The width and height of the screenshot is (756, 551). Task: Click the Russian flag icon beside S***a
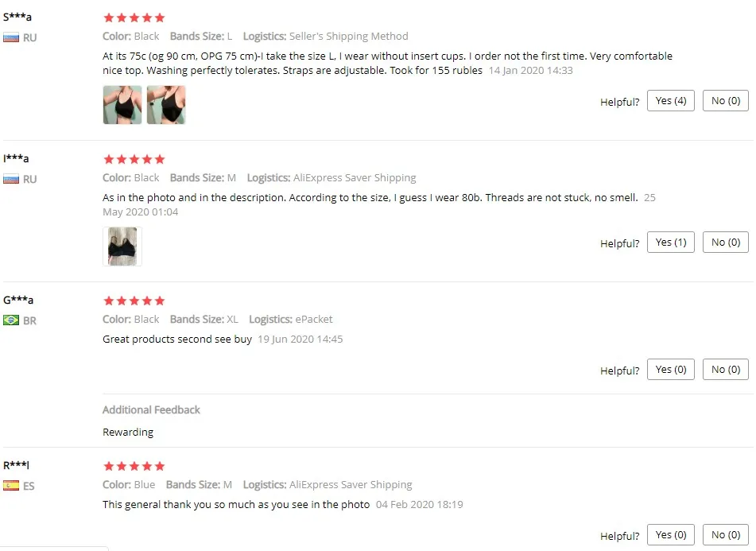click(11, 37)
